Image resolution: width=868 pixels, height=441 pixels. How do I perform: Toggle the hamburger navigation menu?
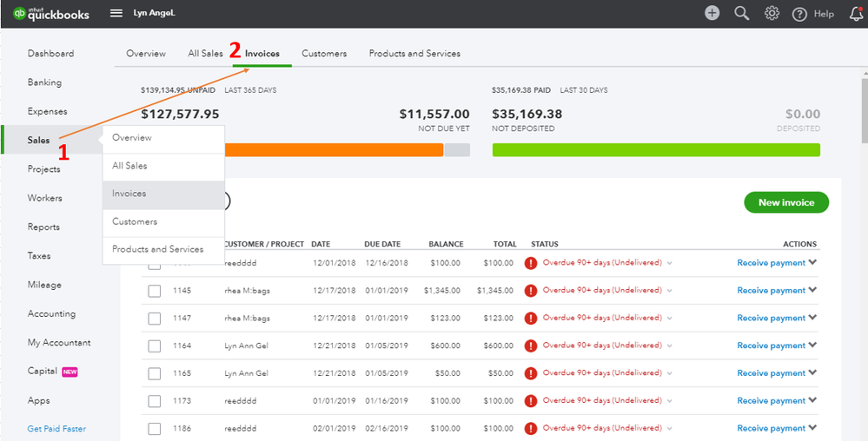pyautogui.click(x=116, y=13)
